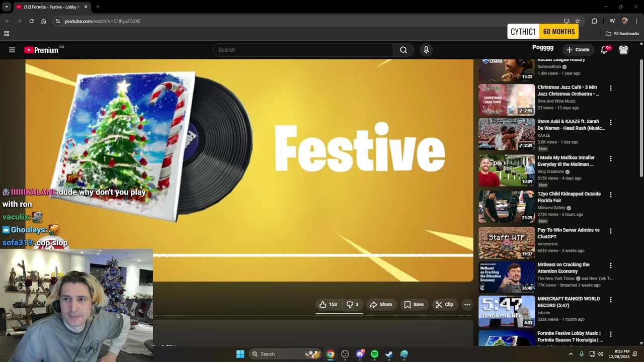Close the Fortnite - Festive tab
This screenshot has width=644, height=362.
(x=86, y=7)
